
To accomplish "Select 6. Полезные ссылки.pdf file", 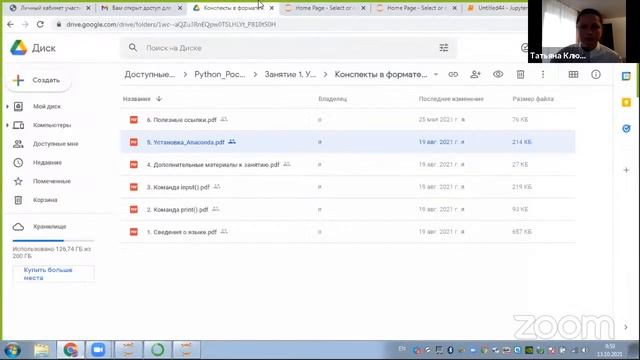I will pyautogui.click(x=348, y=120).
